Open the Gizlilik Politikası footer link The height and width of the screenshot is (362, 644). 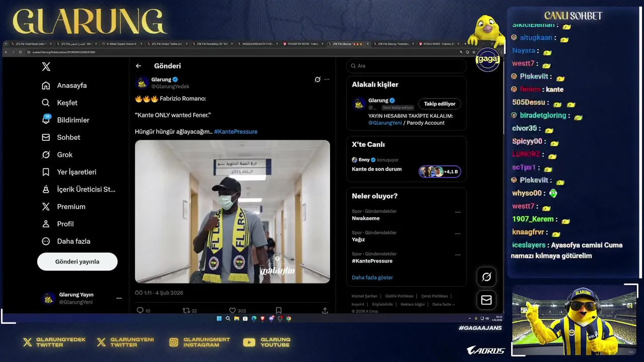click(399, 296)
